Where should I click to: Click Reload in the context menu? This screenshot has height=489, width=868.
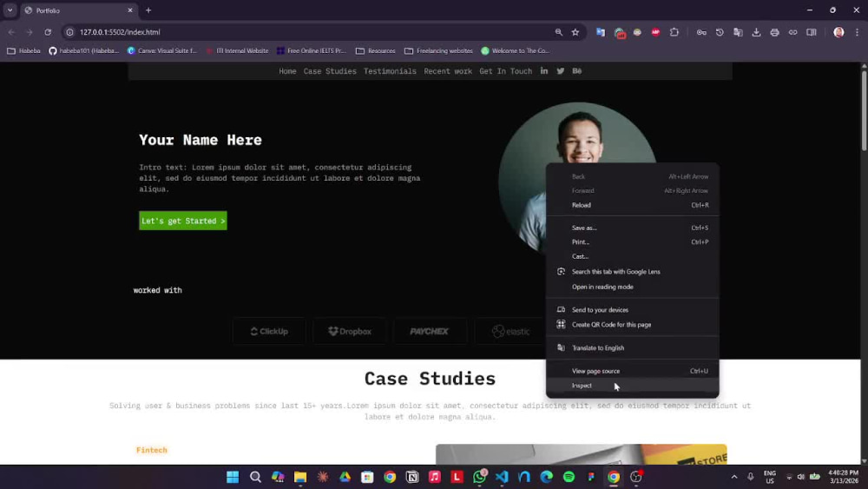coord(632,205)
